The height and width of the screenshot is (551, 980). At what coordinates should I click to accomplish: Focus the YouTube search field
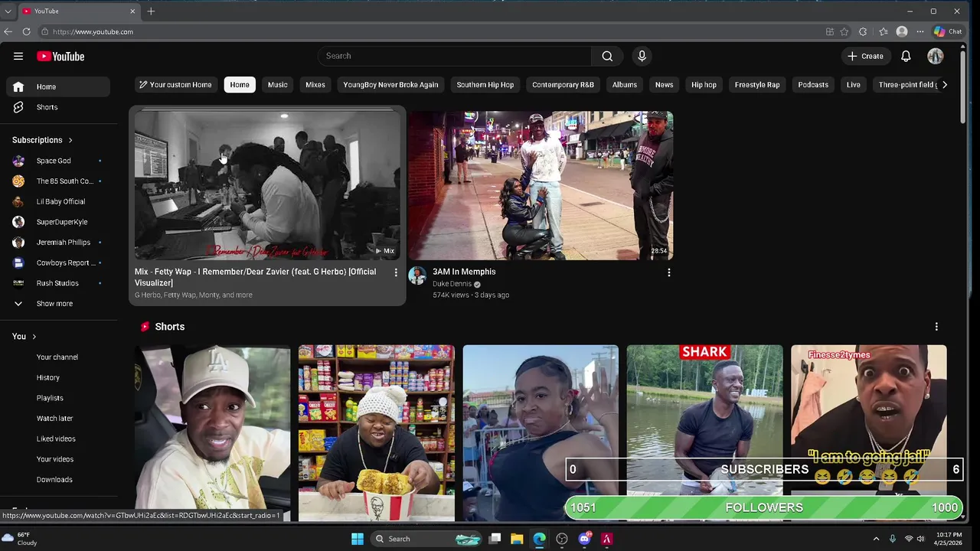[455, 56]
